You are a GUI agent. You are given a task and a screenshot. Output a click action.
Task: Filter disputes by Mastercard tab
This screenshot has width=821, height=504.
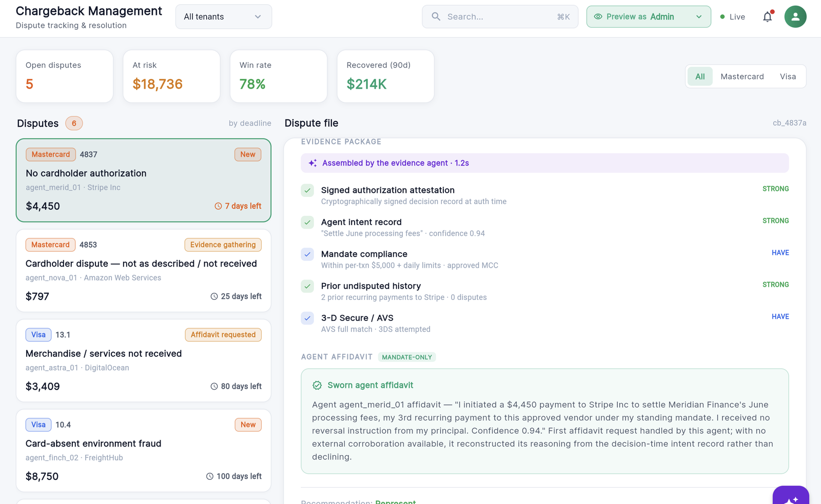742,76
